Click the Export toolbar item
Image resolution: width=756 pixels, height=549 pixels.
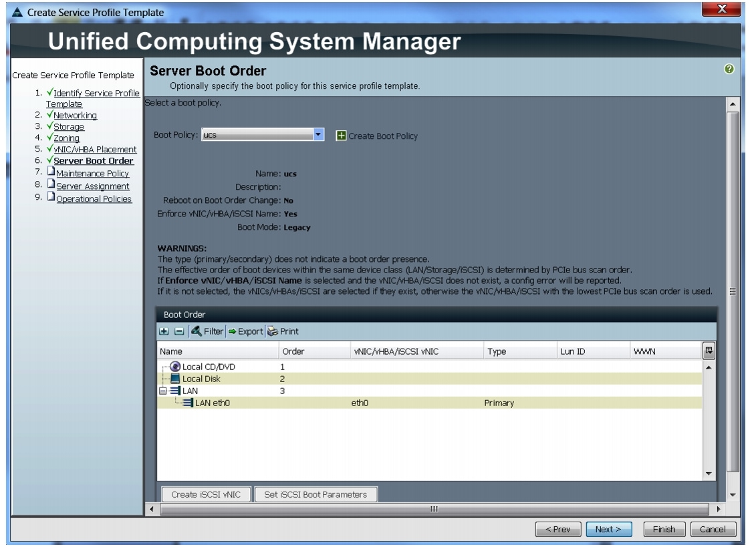coord(245,331)
